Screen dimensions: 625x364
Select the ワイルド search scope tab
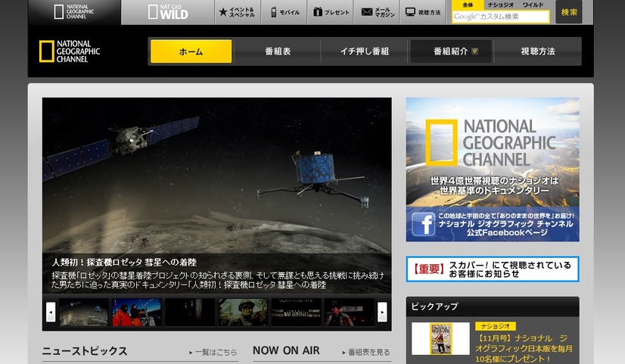533,5
